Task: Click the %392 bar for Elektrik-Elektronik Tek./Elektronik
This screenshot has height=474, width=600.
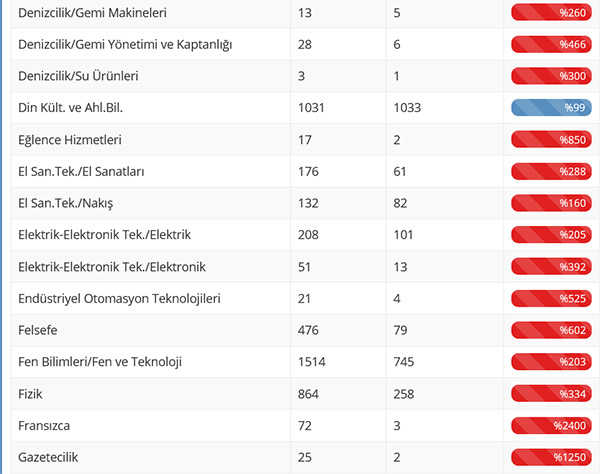Action: (553, 267)
